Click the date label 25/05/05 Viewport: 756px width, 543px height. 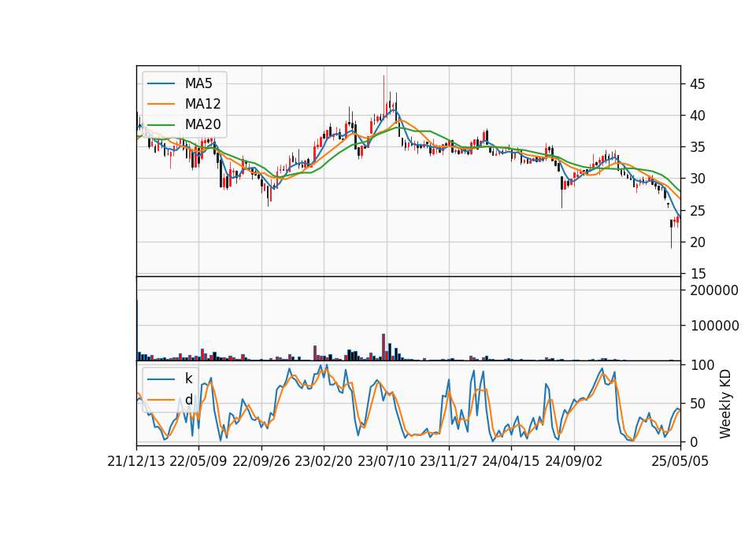tap(680, 461)
